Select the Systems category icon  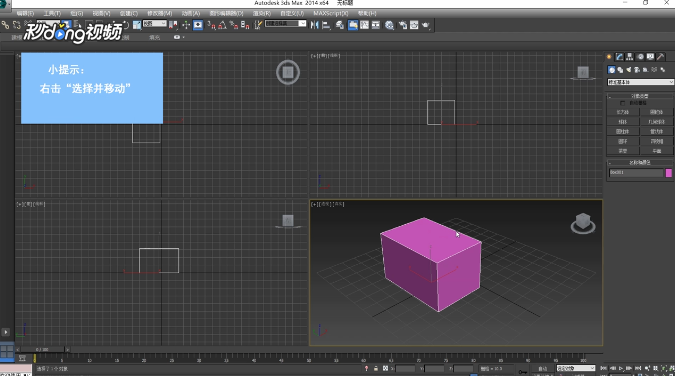coord(663,69)
